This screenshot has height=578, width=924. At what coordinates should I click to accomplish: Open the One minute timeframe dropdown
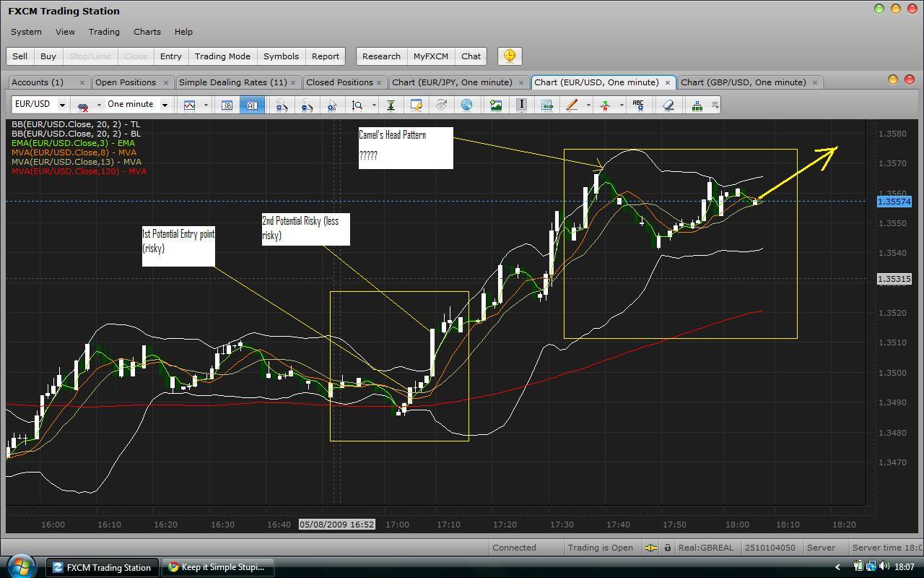[x=165, y=105]
